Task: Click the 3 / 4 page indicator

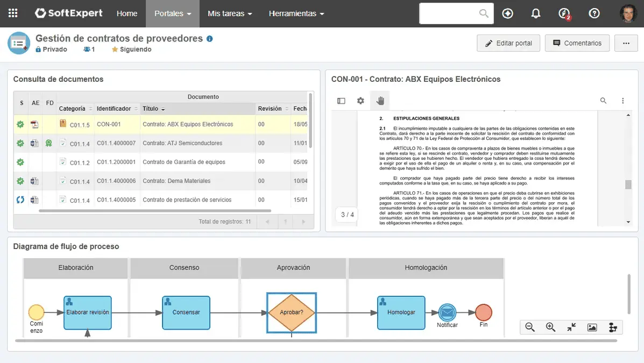Action: click(x=348, y=215)
